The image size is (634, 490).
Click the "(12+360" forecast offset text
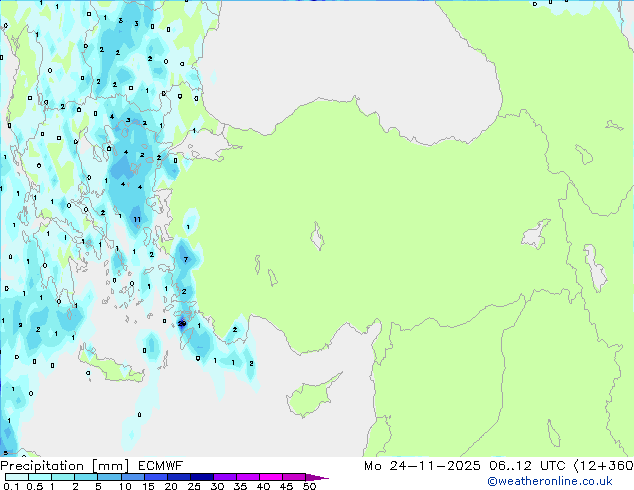603,466
